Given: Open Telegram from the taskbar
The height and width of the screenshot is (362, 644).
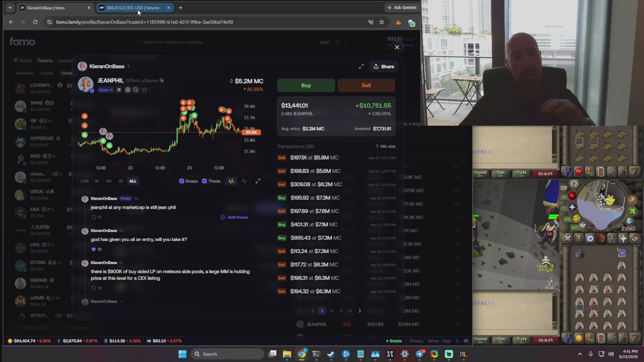Looking at the screenshot, I should (x=420, y=354).
